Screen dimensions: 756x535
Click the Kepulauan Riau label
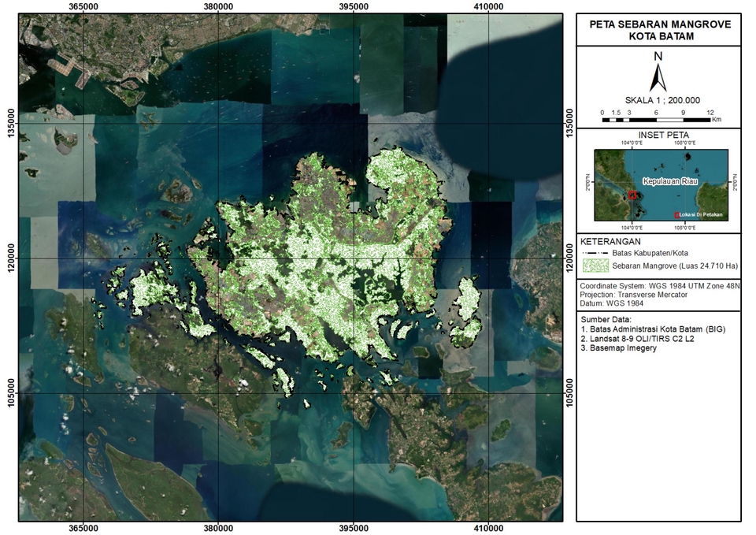pos(671,180)
